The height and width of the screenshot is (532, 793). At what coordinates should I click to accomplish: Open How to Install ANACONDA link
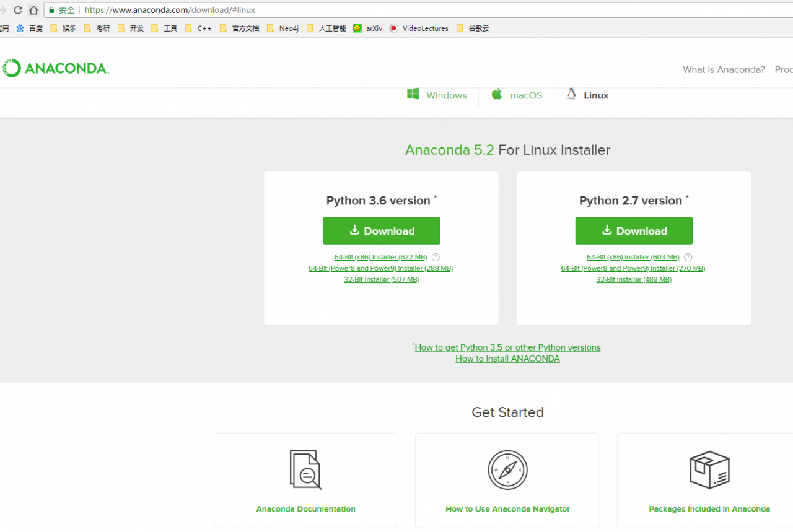click(507, 359)
